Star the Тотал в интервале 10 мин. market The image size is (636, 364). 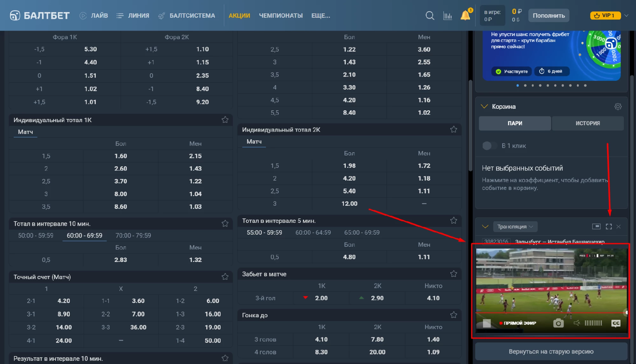[x=225, y=223]
